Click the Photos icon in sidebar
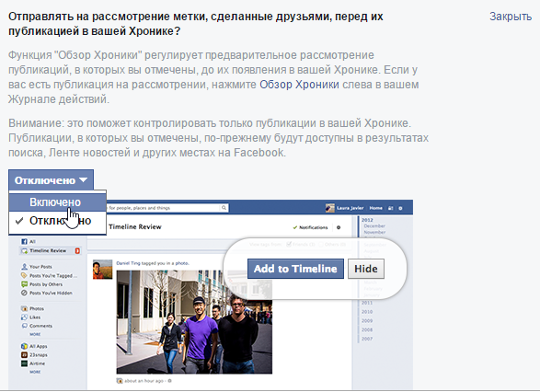The image size is (540, 392). (24, 308)
